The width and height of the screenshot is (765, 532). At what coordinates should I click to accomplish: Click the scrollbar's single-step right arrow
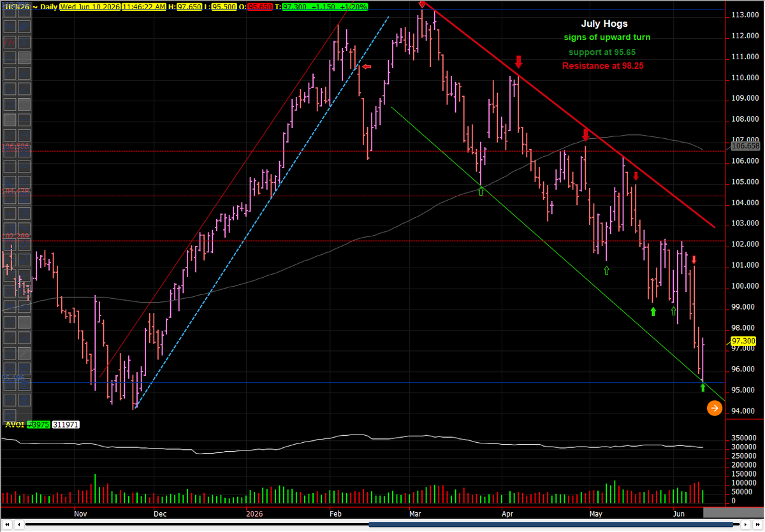[x=746, y=524]
